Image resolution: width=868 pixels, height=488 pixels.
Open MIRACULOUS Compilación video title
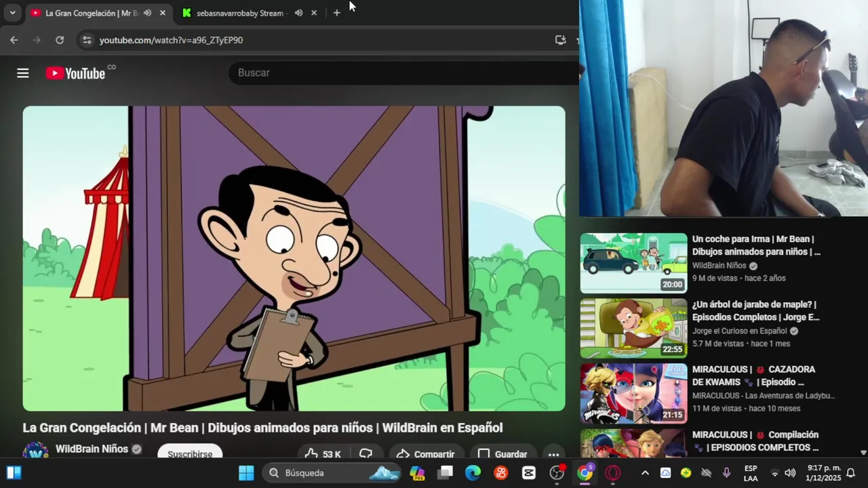point(755,441)
